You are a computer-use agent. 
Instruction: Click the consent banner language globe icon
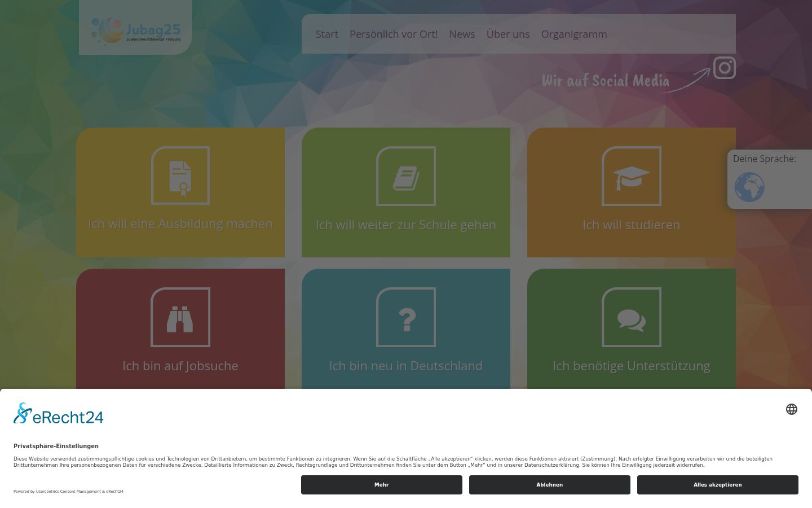[x=792, y=409]
